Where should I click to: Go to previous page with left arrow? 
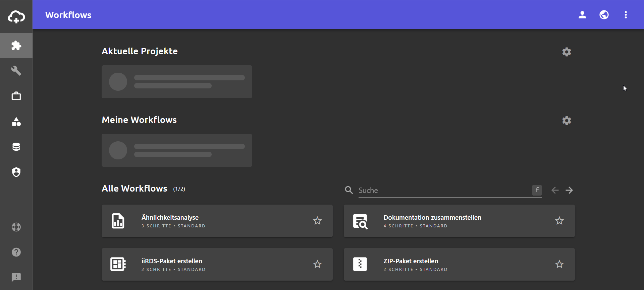[x=555, y=190]
